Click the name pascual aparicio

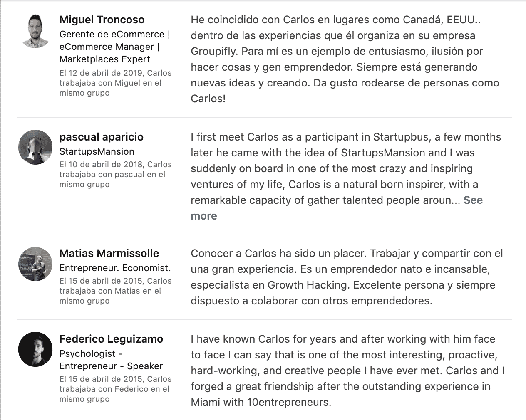click(102, 137)
